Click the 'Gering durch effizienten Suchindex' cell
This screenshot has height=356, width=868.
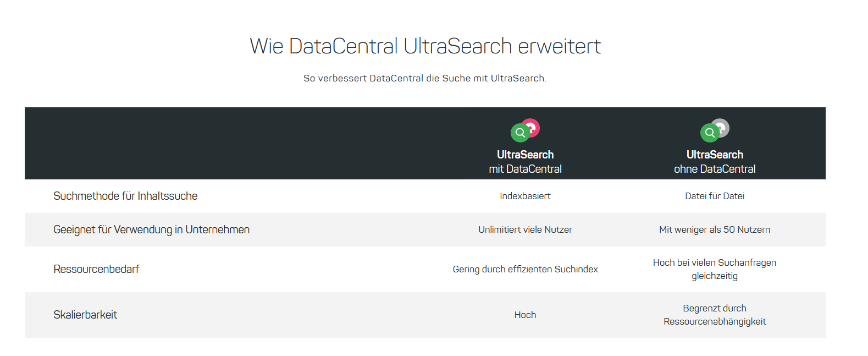525,269
